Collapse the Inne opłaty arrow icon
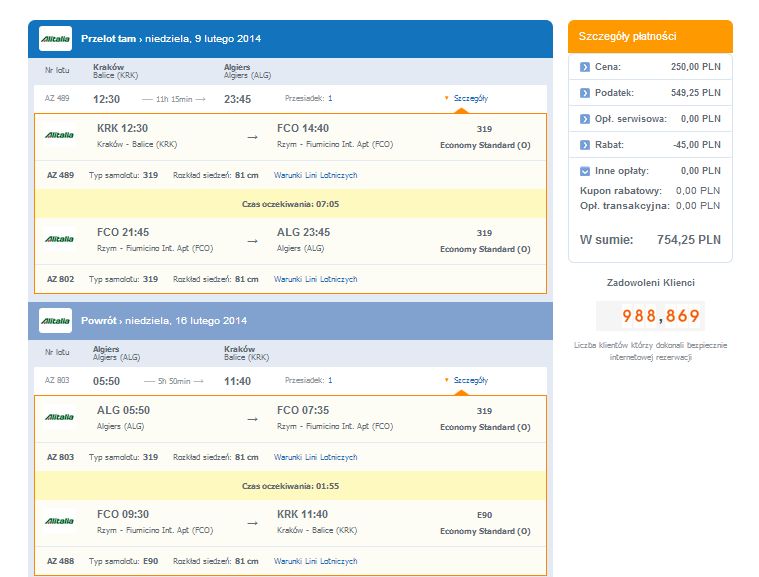The width and height of the screenshot is (759, 577). click(585, 171)
